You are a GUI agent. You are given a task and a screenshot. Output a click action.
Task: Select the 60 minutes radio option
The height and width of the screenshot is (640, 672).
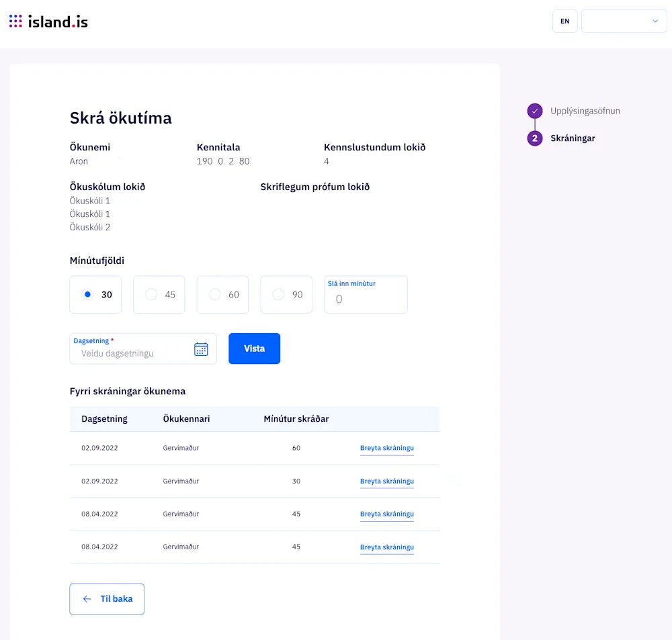pyautogui.click(x=222, y=295)
